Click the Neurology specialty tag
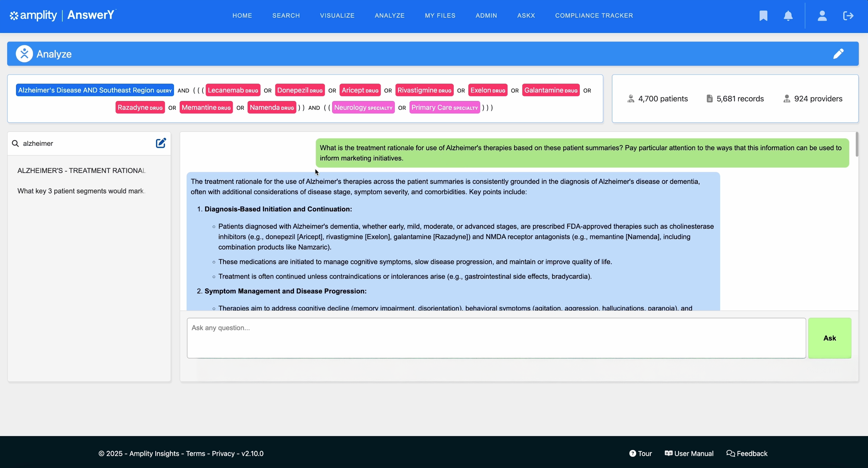The height and width of the screenshot is (468, 868). [x=363, y=107]
